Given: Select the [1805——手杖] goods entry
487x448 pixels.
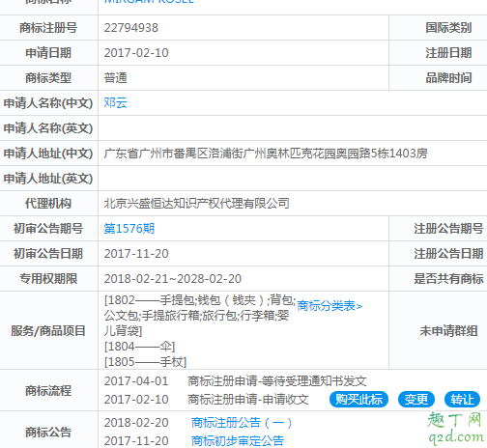Looking at the screenshot, I should 145,362.
